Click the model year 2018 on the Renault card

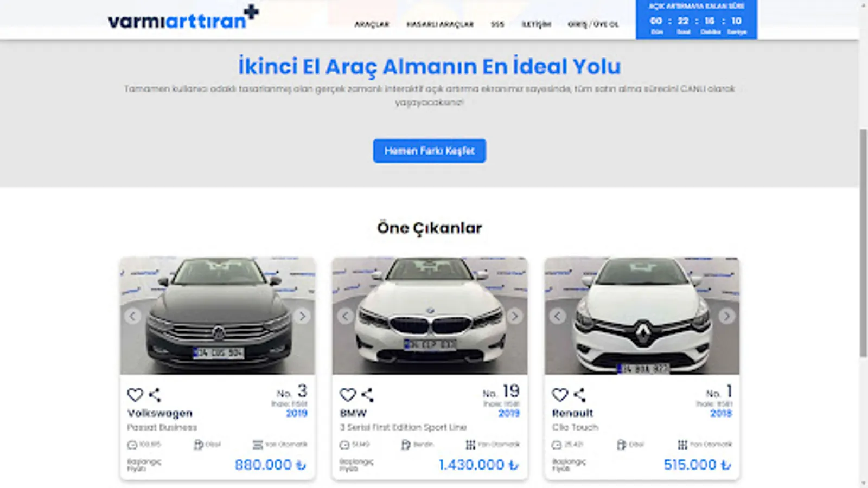coord(721,413)
